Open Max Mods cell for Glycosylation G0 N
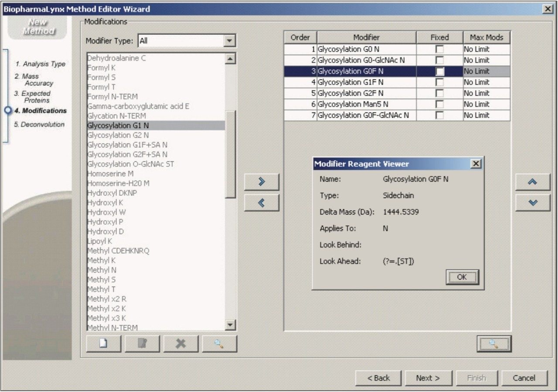The height and width of the screenshot is (392, 558). [x=487, y=49]
